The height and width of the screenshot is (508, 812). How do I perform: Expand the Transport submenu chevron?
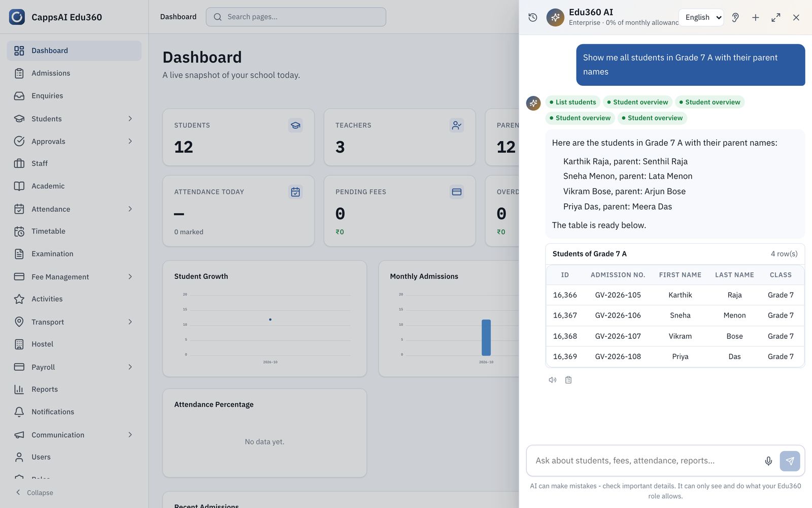tap(130, 322)
